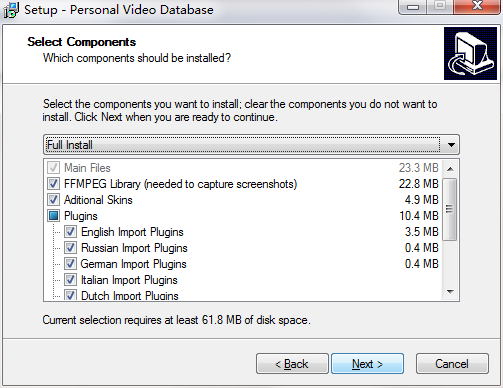Toggle Dutch Import Plugins checkbox
Viewport: 503px width, 388px height.
point(70,295)
